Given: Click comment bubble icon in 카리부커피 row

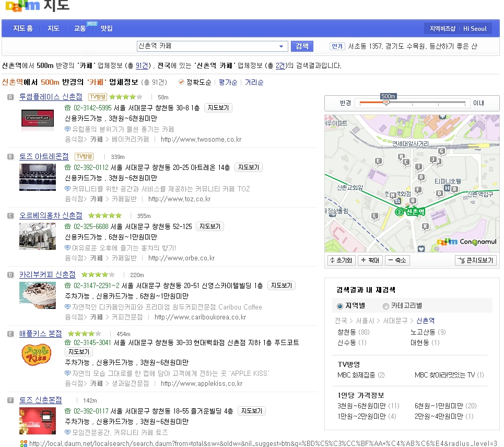Looking at the screenshot, I should 67,307.
